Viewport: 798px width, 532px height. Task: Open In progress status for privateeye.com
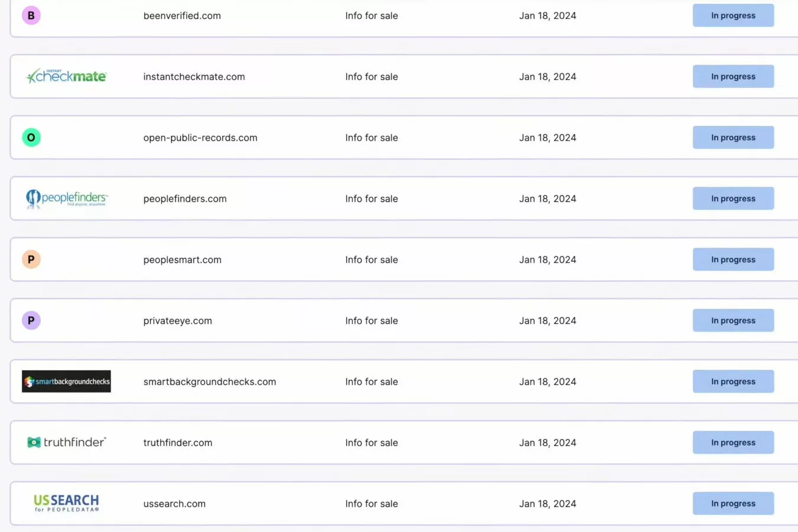point(733,320)
